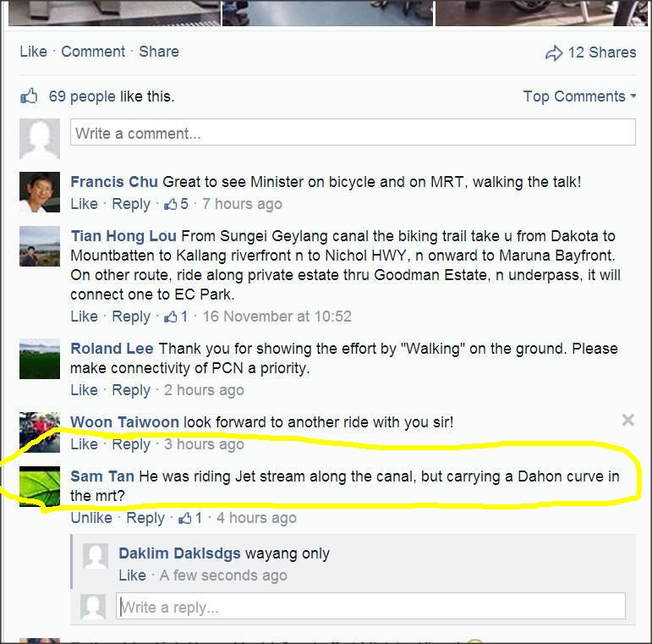Click the share arrow icon beside 12 Shares
Image resolution: width=652 pixels, height=644 pixels.
[554, 52]
